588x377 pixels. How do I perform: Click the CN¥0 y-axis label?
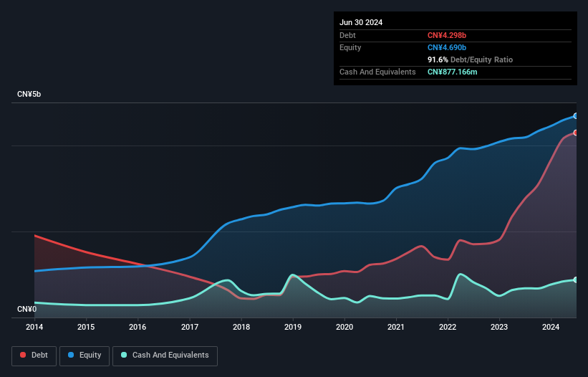[26, 309]
